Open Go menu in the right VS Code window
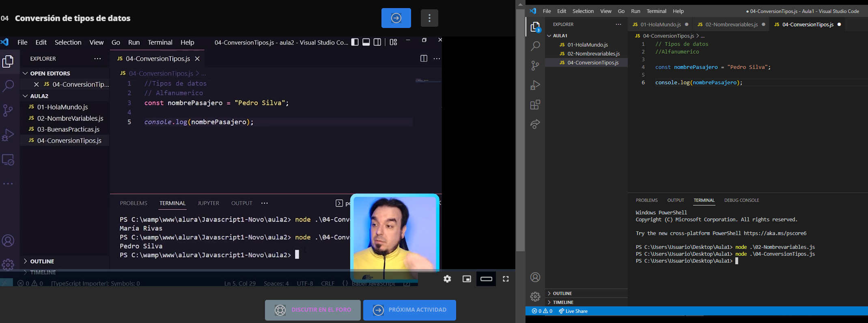 (621, 11)
